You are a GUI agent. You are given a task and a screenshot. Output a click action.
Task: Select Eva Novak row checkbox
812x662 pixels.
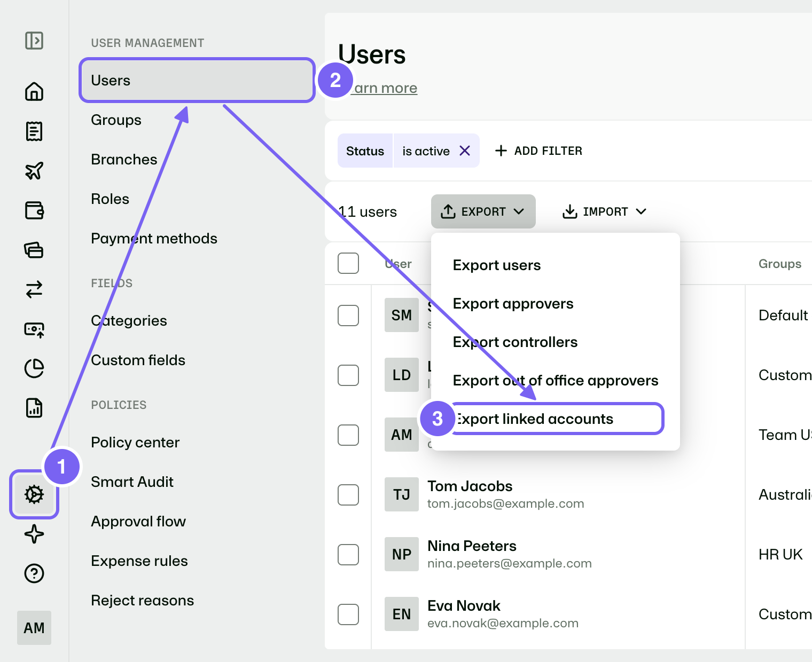348,614
